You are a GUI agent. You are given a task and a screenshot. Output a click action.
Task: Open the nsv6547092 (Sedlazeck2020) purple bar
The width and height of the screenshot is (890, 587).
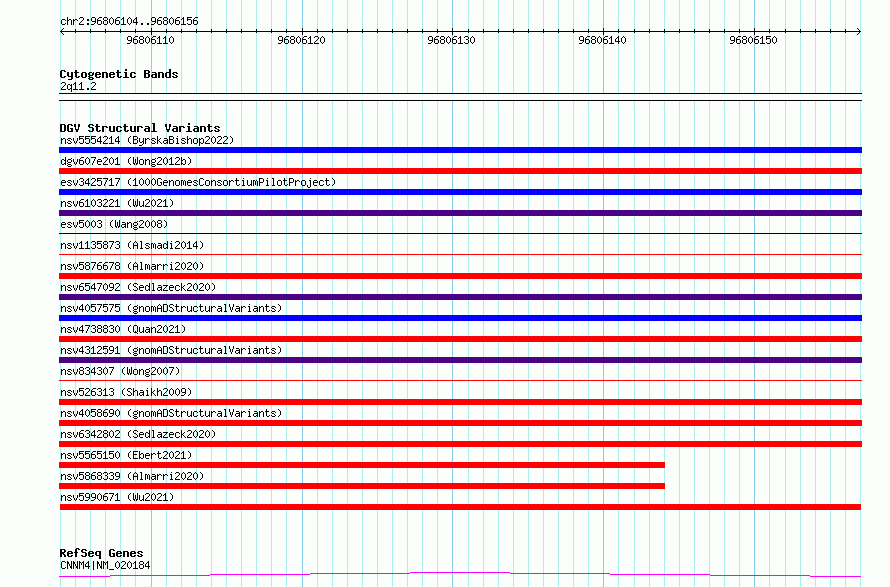click(x=460, y=297)
